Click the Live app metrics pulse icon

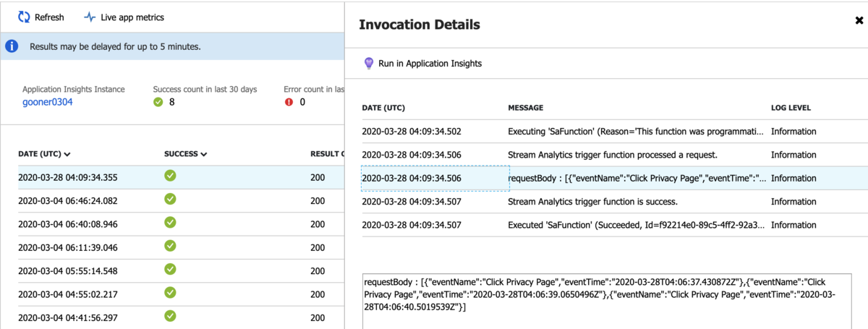[90, 17]
